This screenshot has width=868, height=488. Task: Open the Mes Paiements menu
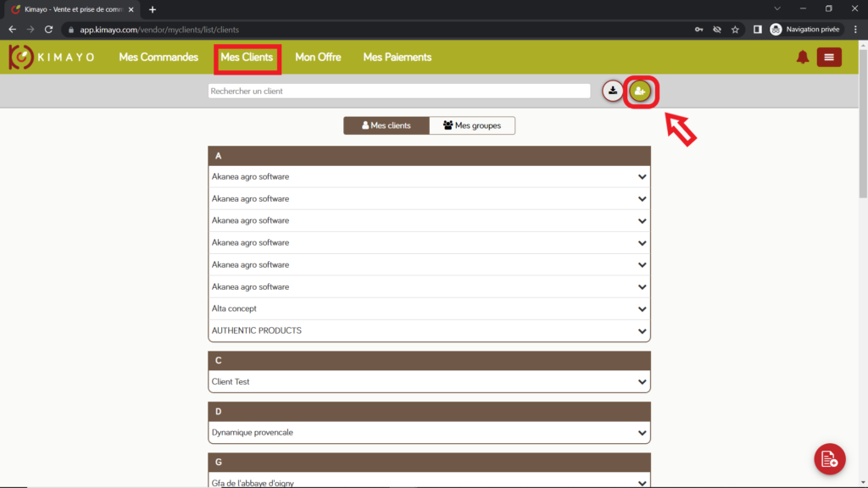(x=397, y=57)
